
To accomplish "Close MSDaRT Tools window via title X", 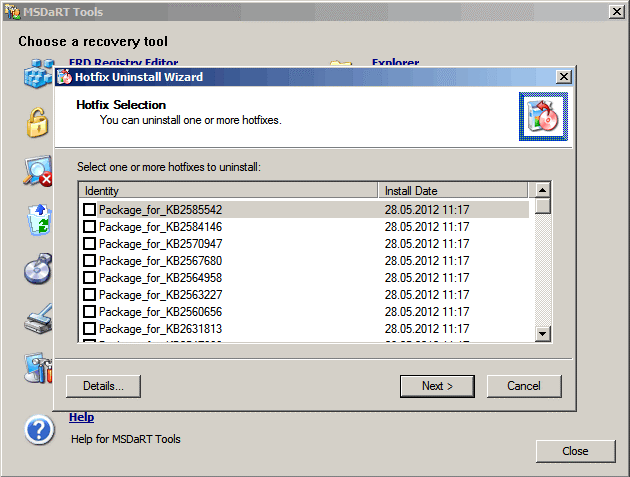I will click(x=616, y=12).
